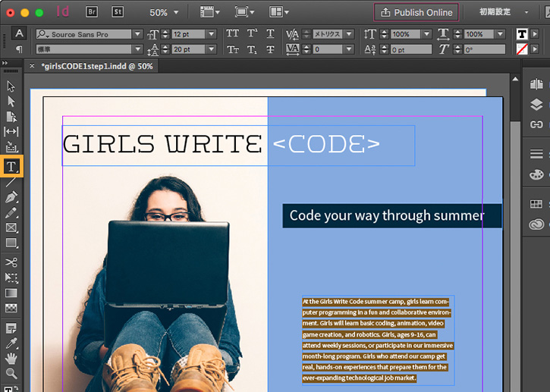The width and height of the screenshot is (550, 392).
Task: Open the Source Sans Pro font dropdown
Action: (x=137, y=34)
